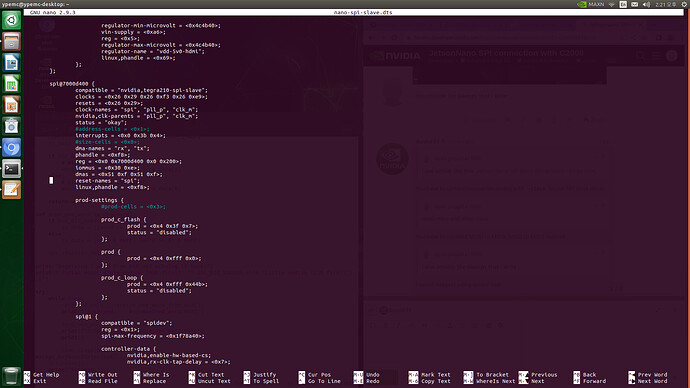The height and width of the screenshot is (388, 690).
Task: Place cursor on regulator-name "vdd-5v0-hdmi" line
Action: click(152, 51)
